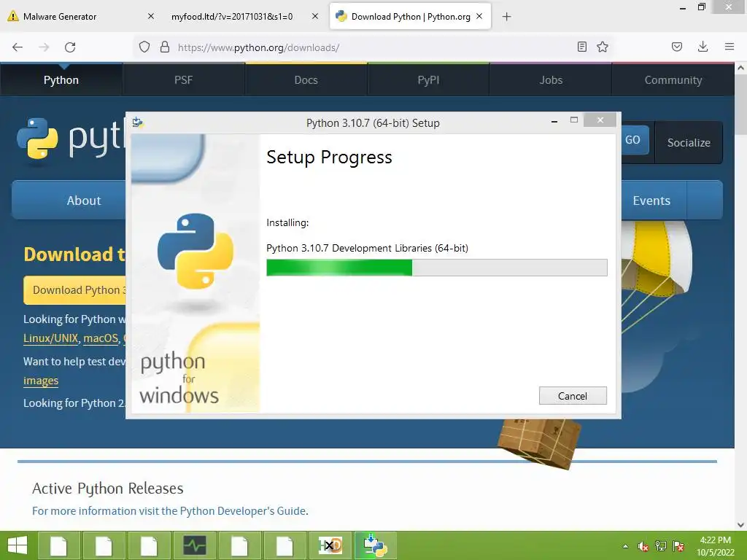Click the page scrollbar down arrow
The image size is (747, 560).
741,525
